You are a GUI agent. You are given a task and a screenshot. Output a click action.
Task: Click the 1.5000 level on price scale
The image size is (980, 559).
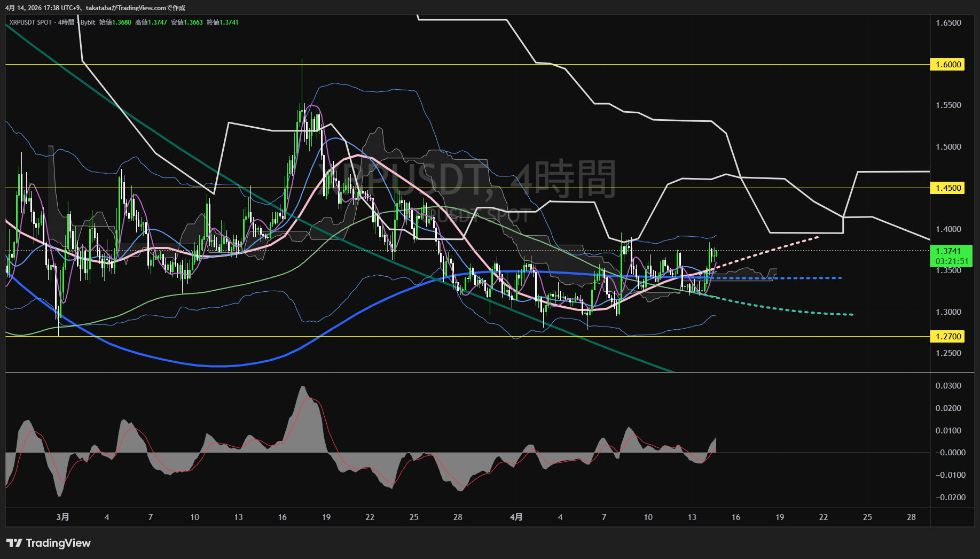point(948,147)
